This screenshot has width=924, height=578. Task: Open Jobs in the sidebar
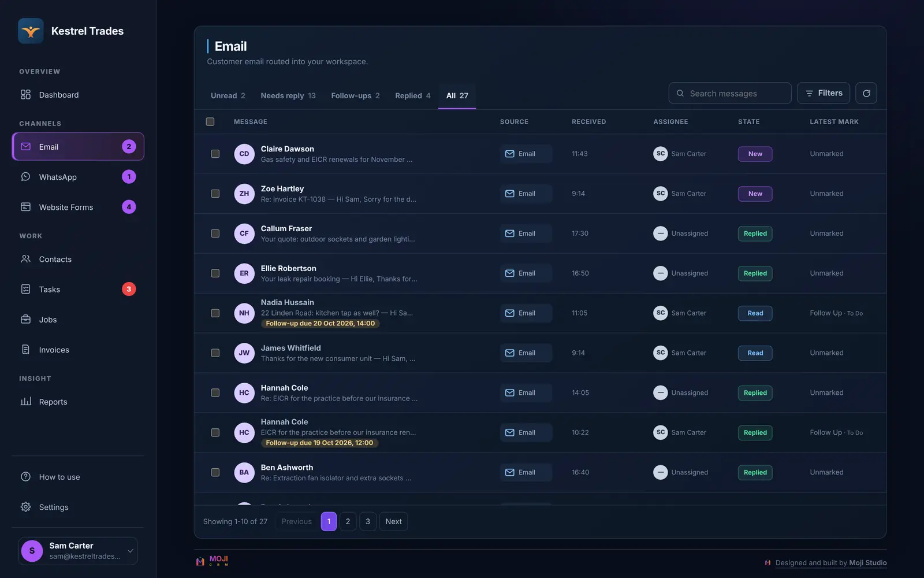click(78, 320)
